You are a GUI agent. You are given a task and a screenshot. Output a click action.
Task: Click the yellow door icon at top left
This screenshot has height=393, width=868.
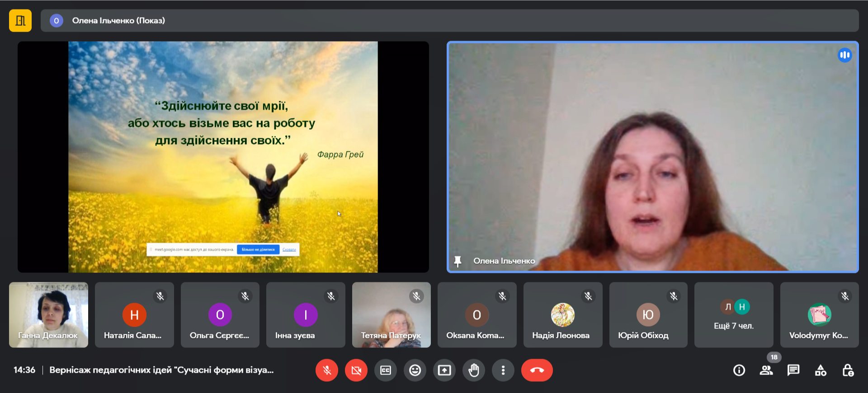(x=20, y=21)
